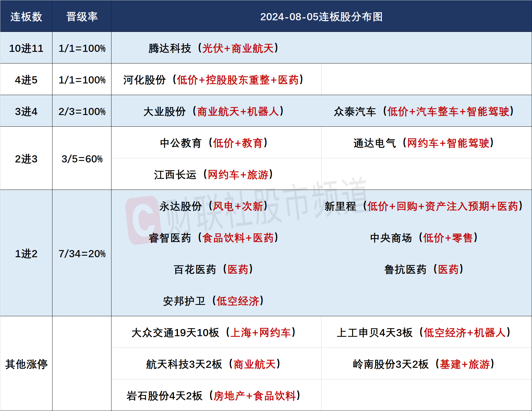Click 新里程 (低价+回购+资产注入预期+医药) entry

point(424,206)
